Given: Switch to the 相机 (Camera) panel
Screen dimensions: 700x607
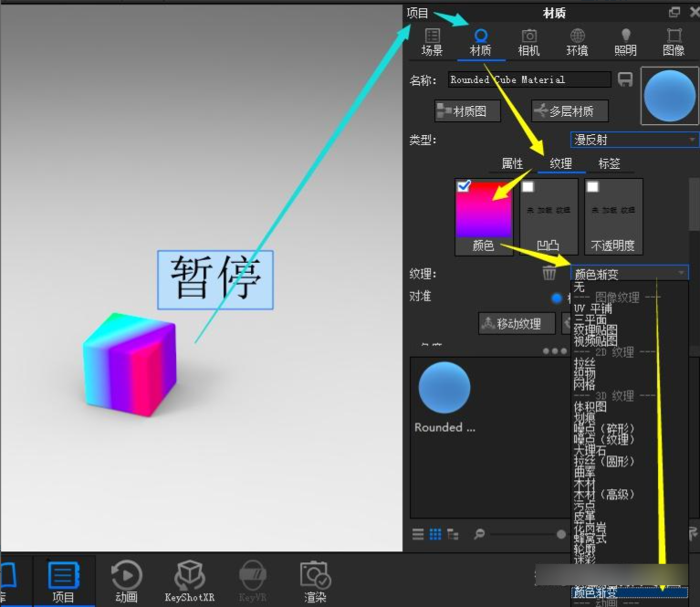Looking at the screenshot, I should [x=528, y=42].
